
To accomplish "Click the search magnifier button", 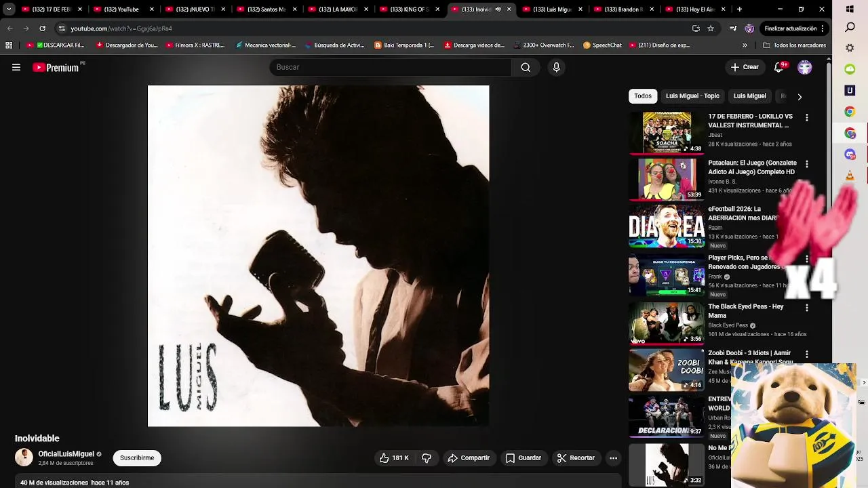I will click(526, 67).
